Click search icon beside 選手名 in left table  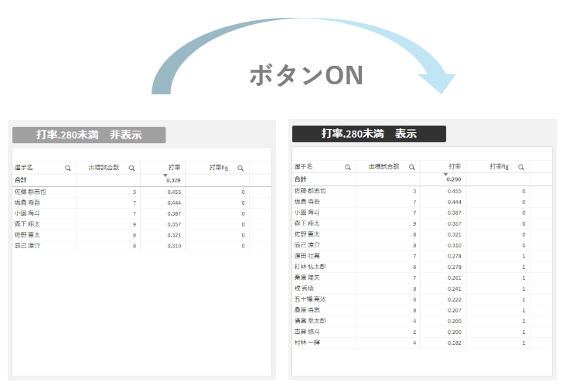(x=67, y=168)
